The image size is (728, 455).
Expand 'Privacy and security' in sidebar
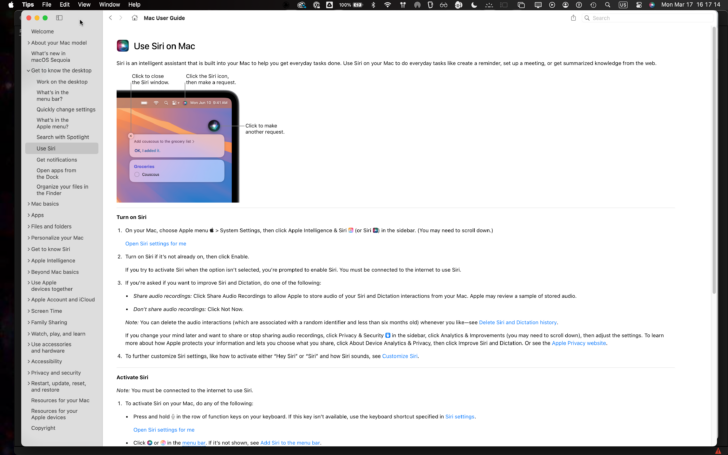[27, 372]
